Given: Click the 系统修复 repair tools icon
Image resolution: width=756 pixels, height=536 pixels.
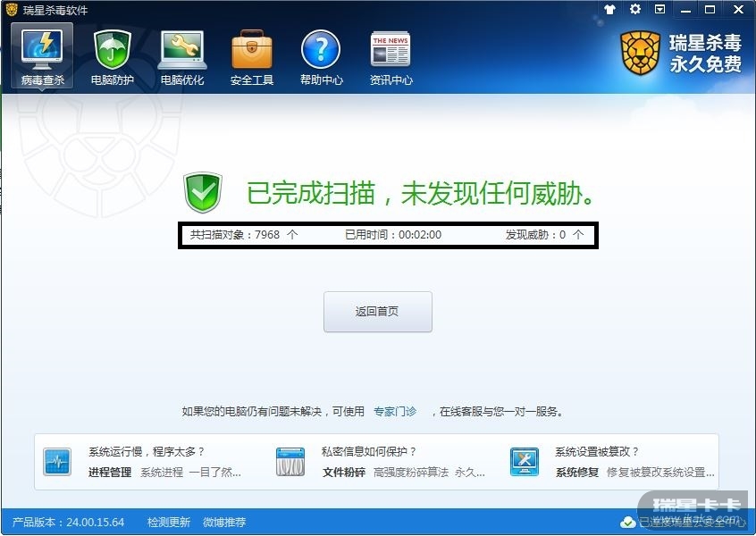Looking at the screenshot, I should point(524,461).
